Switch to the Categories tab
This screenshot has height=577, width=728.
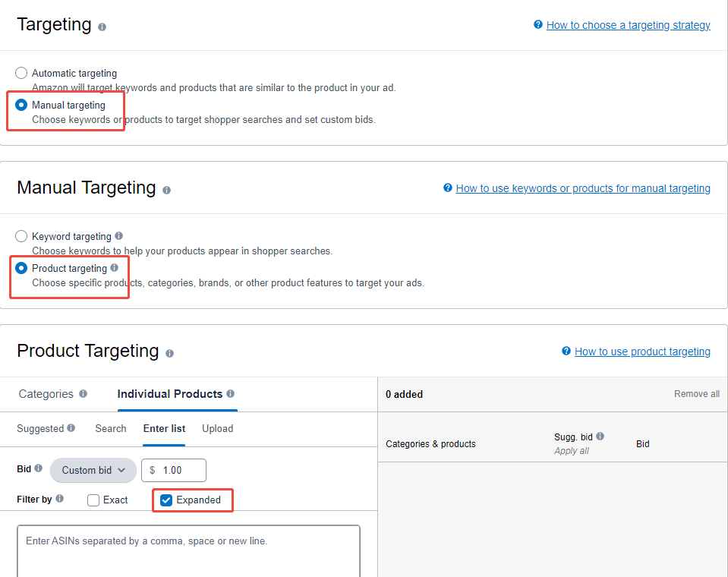[x=46, y=394]
